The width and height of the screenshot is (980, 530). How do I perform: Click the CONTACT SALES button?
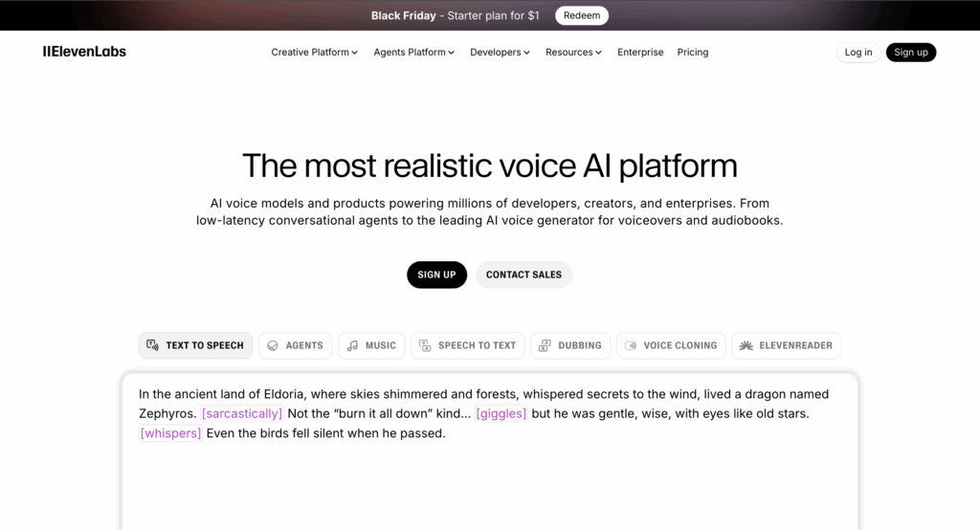click(x=523, y=275)
